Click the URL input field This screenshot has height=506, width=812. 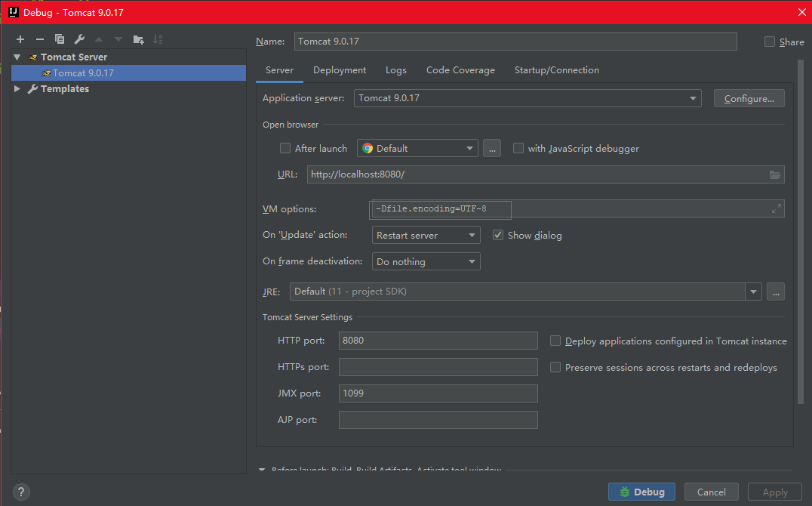click(x=546, y=174)
